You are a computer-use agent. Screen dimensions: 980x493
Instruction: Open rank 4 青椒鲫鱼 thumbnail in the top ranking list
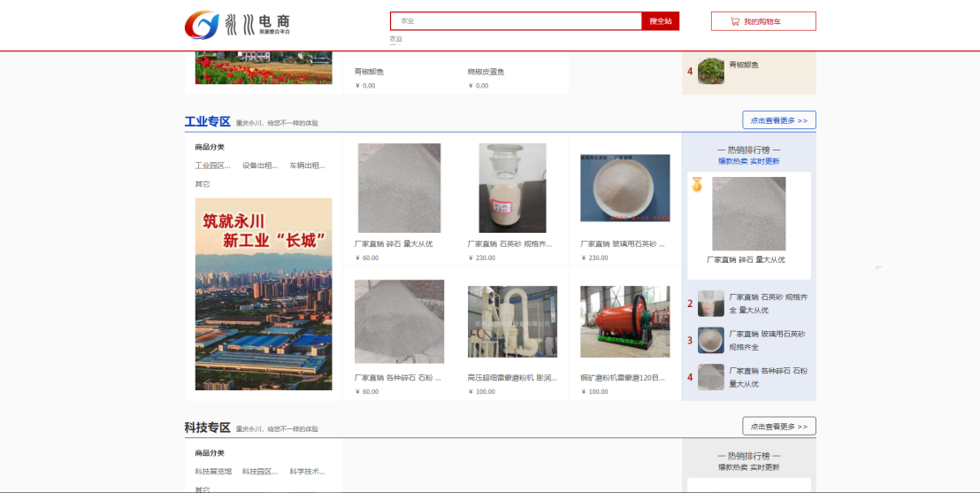[x=710, y=71]
